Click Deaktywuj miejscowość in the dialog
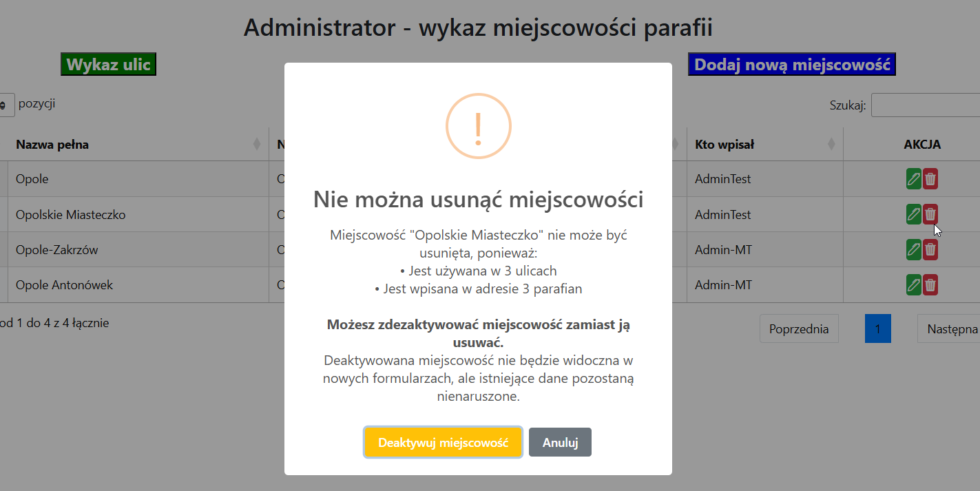The image size is (980, 491). pos(443,442)
